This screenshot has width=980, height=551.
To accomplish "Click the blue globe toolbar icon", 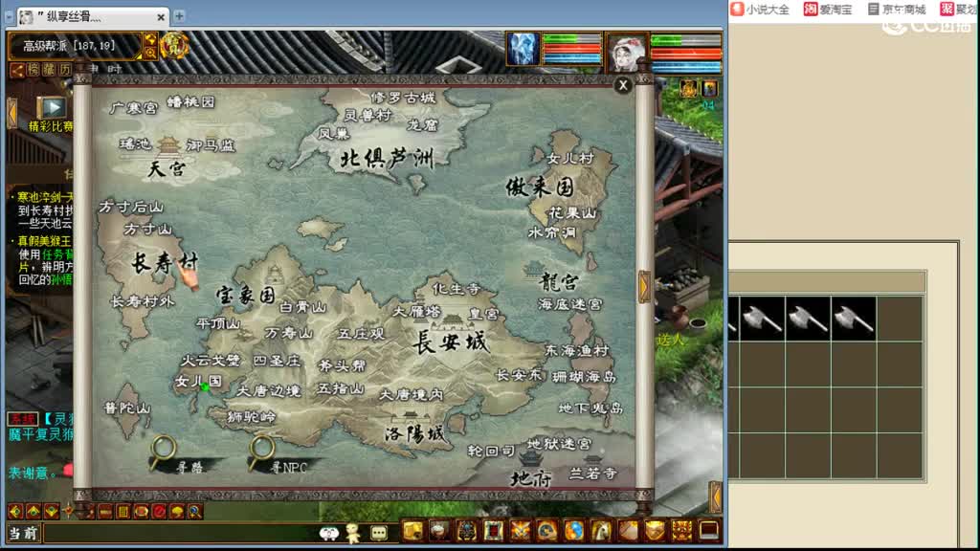I will point(574,530).
